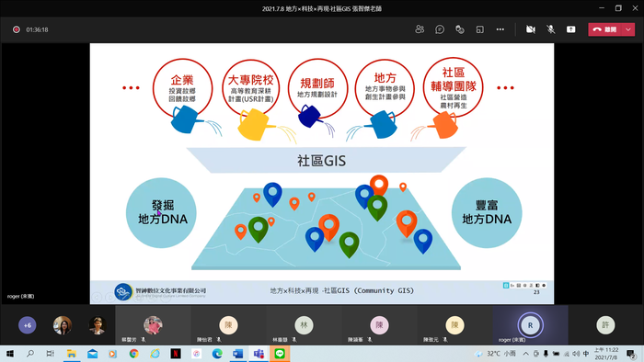This screenshot has height=362, width=644.
Task: Switch to Microsoft Teams on the taskbar
Action: point(259,354)
